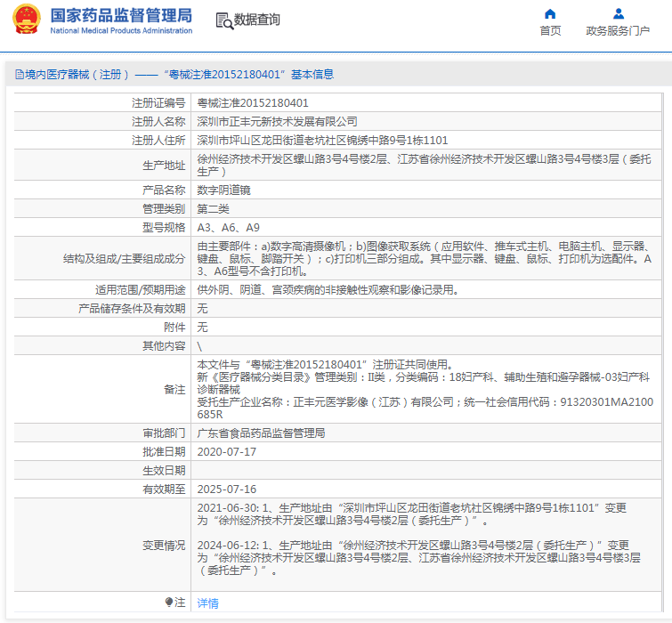The width and height of the screenshot is (672, 623).
Task: Click the 2021-06-30 change record
Action: coord(412,514)
